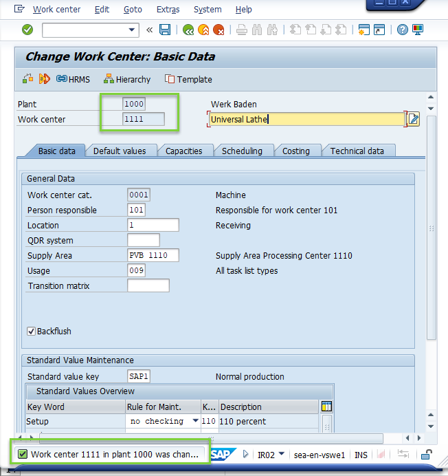448x476 pixels.
Task: Open the Goto menu
Action: (133, 10)
